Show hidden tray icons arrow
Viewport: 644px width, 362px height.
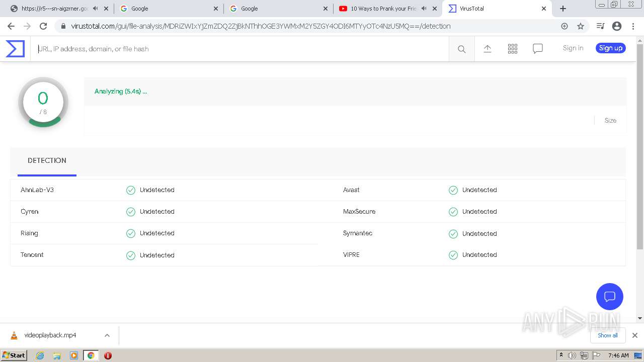561,355
